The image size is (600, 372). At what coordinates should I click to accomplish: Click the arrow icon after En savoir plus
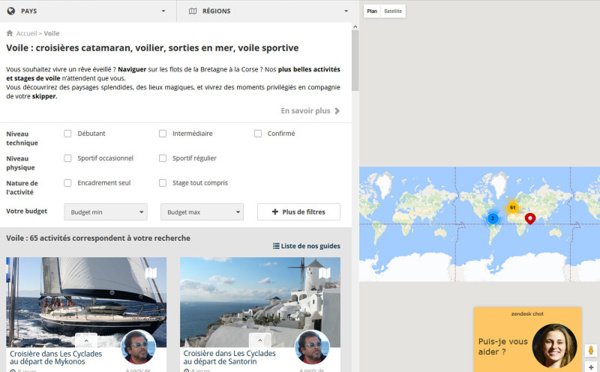tap(337, 111)
